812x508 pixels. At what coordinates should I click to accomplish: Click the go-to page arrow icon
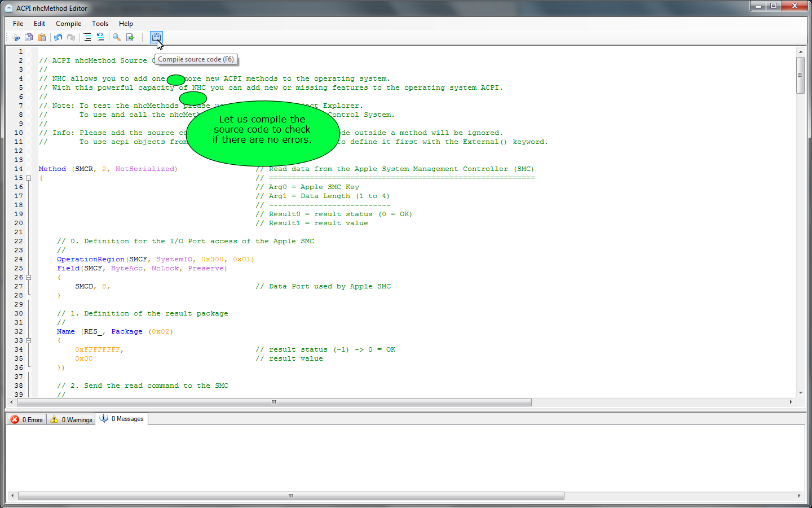click(x=130, y=37)
